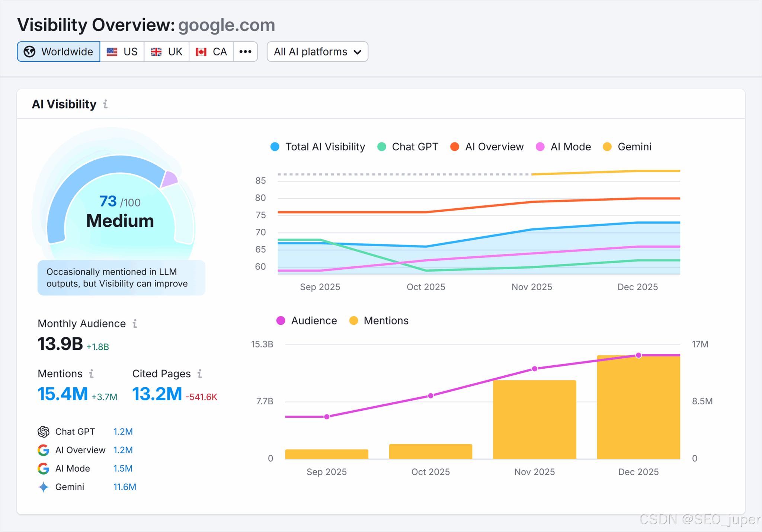Open the 11.6M Gemini mentions link
The width and height of the screenshot is (762, 532).
pos(125,487)
